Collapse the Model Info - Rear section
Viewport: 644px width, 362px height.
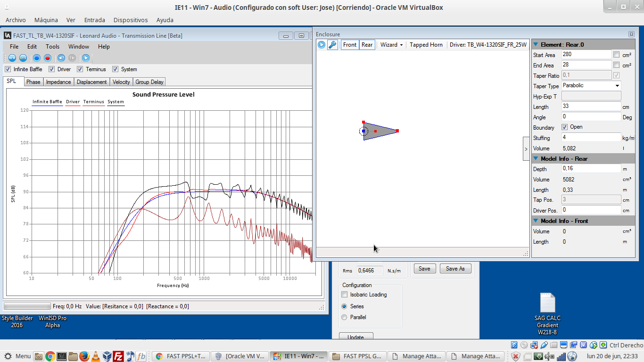coord(536,159)
